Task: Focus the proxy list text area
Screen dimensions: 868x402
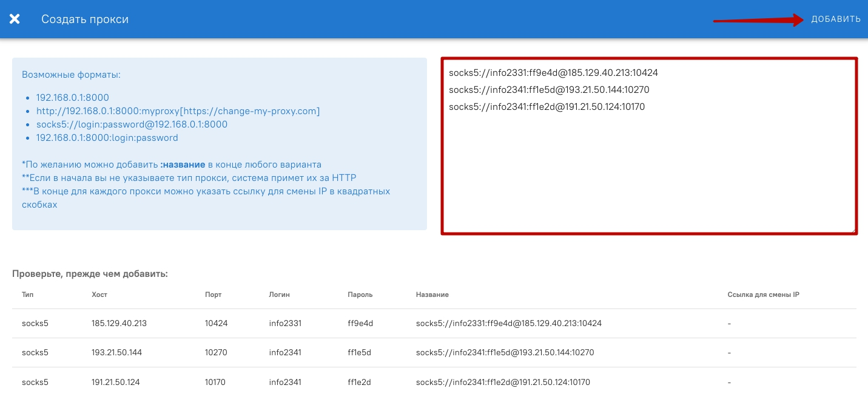Action: pyautogui.click(x=648, y=170)
